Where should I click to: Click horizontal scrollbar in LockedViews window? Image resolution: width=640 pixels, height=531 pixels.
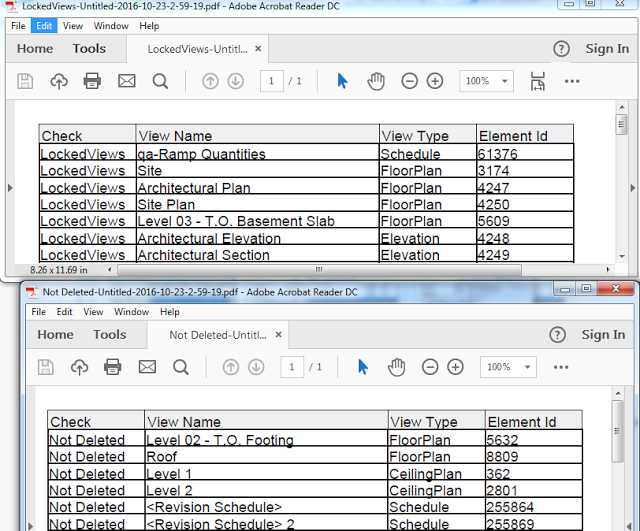[x=319, y=270]
